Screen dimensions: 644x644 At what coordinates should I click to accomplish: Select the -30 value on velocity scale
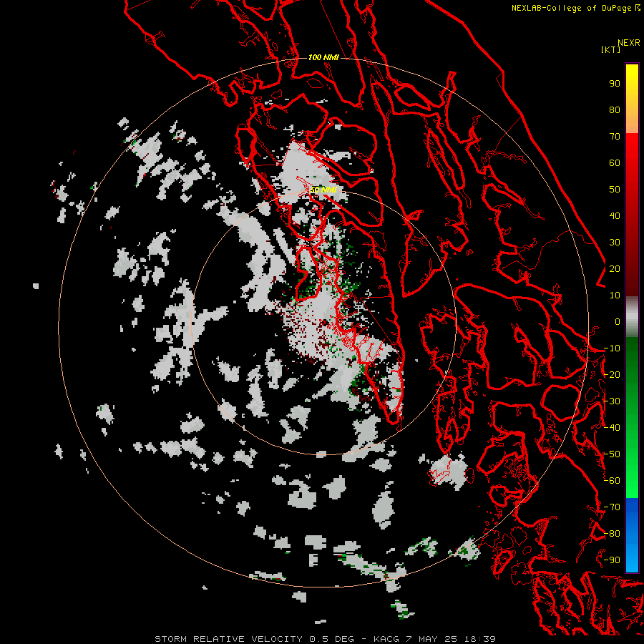[612, 401]
